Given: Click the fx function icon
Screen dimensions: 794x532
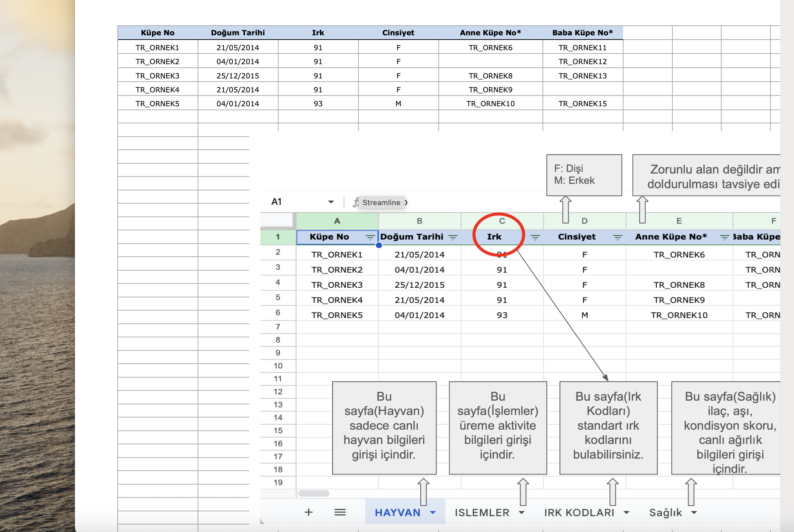Looking at the screenshot, I should [x=355, y=203].
